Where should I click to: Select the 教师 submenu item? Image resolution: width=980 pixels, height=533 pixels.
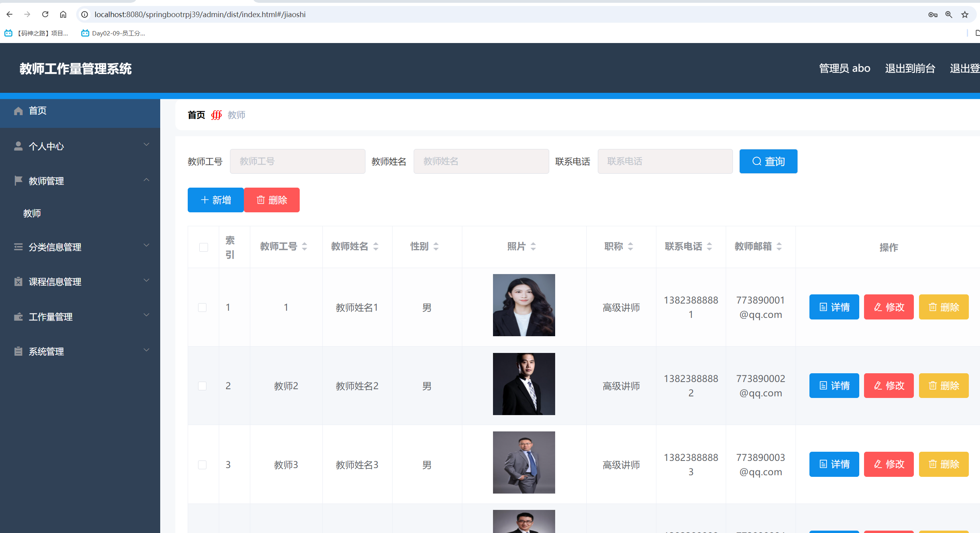coord(32,214)
